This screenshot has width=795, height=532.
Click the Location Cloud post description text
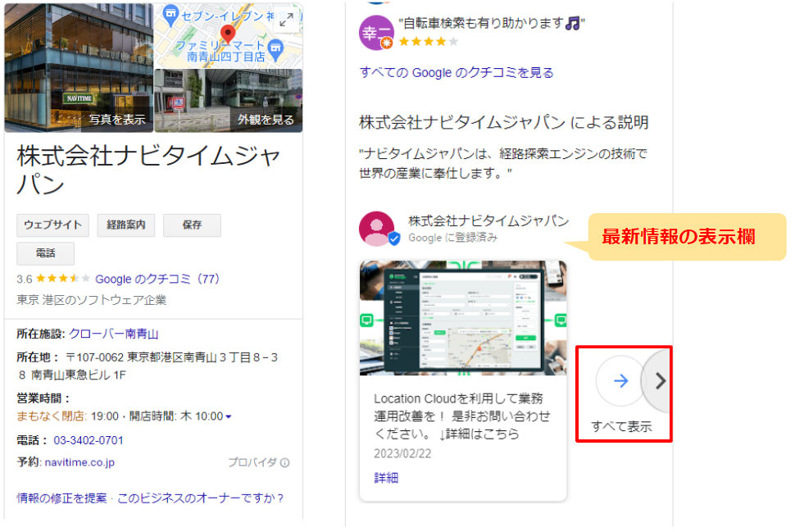click(x=462, y=417)
